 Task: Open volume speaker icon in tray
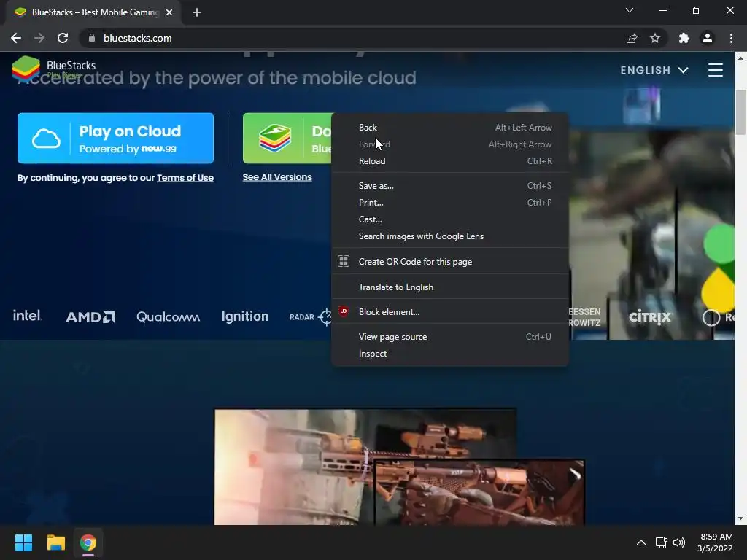click(679, 542)
